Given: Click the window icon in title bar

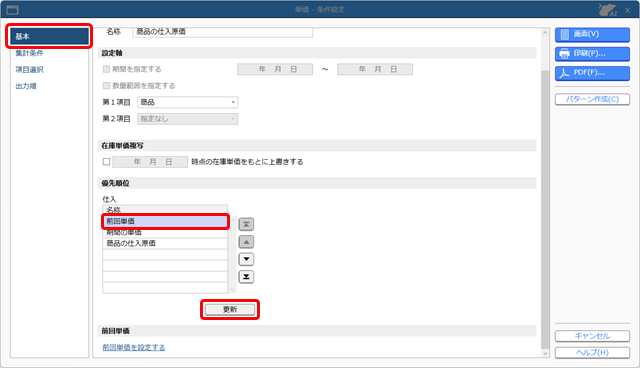Looking at the screenshot, I should pyautogui.click(x=13, y=9).
